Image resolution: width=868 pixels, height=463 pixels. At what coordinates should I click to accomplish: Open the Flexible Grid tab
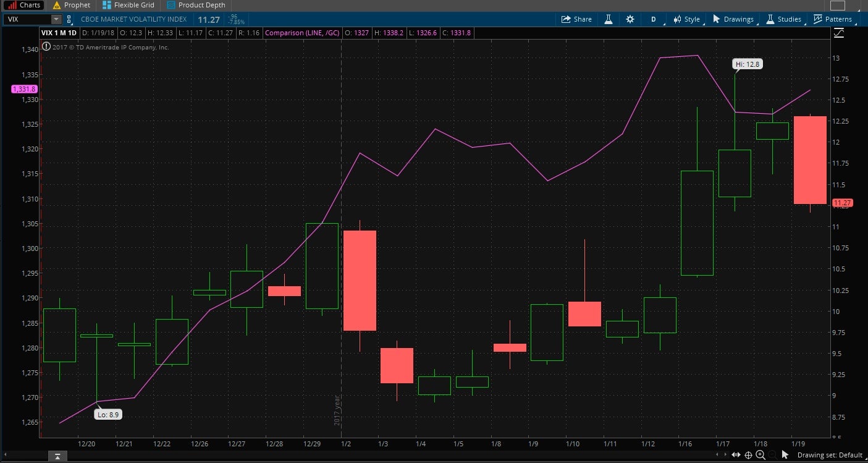pos(129,5)
